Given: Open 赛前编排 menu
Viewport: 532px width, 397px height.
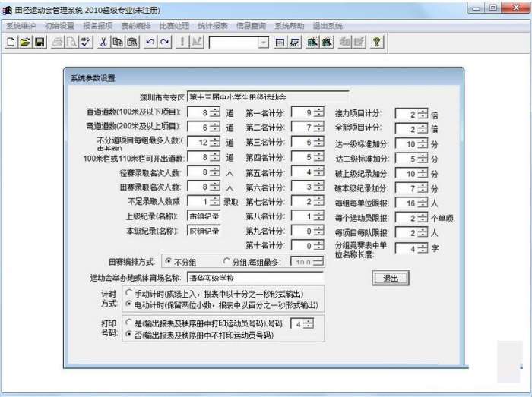Looking at the screenshot, I should [x=136, y=26].
